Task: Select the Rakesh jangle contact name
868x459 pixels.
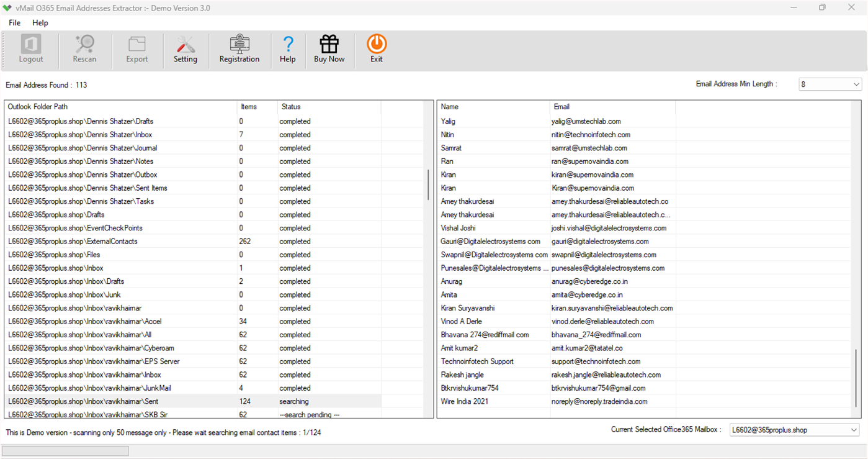Action: [462, 375]
